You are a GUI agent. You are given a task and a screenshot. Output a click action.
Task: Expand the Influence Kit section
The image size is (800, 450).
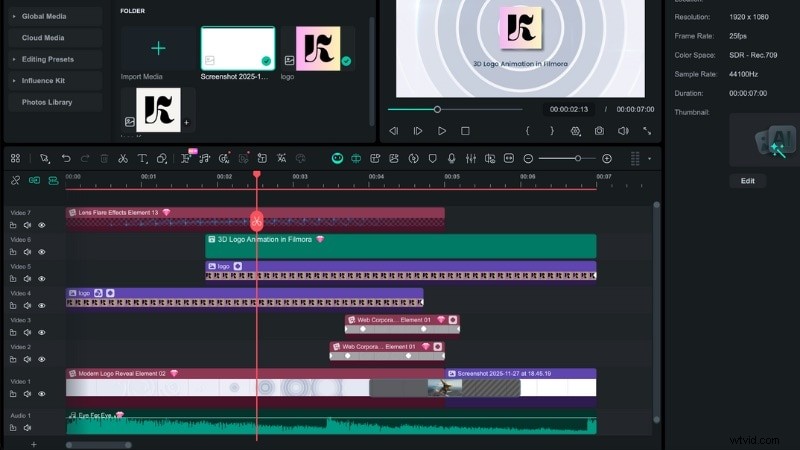[14, 81]
